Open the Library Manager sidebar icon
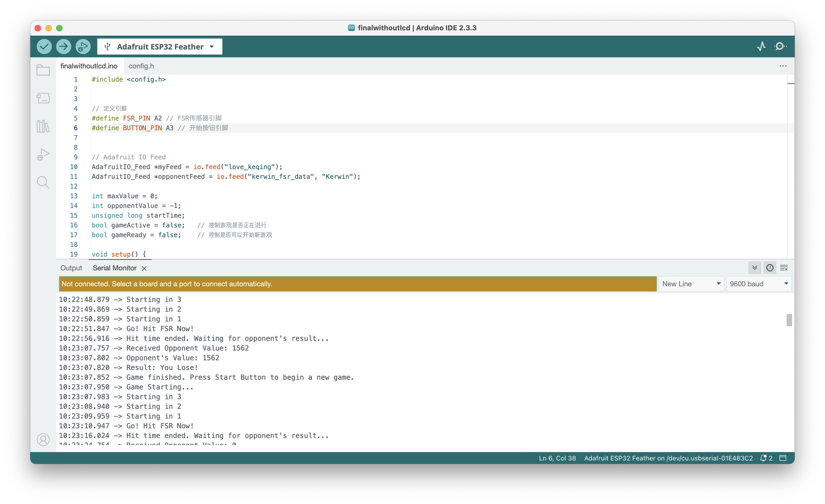Viewport: 825px width, 504px height. tap(43, 126)
